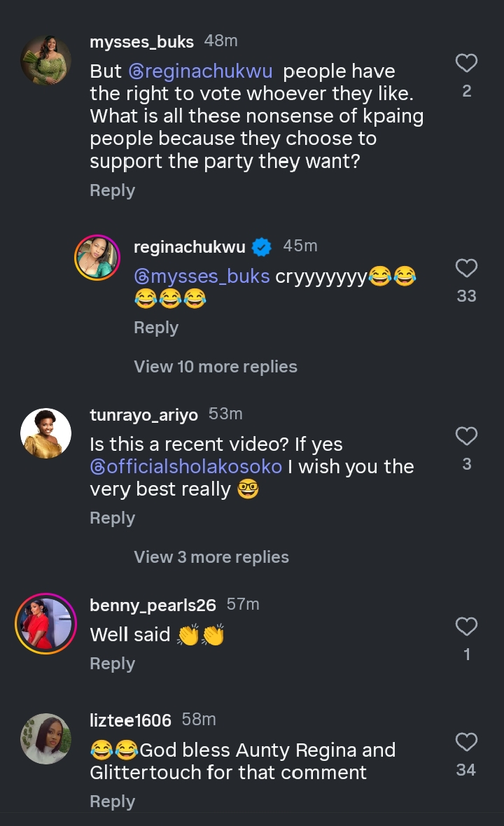Image resolution: width=504 pixels, height=826 pixels.
Task: Tap the heart on tunrayo_ariyo's comment
Action: pos(466,437)
